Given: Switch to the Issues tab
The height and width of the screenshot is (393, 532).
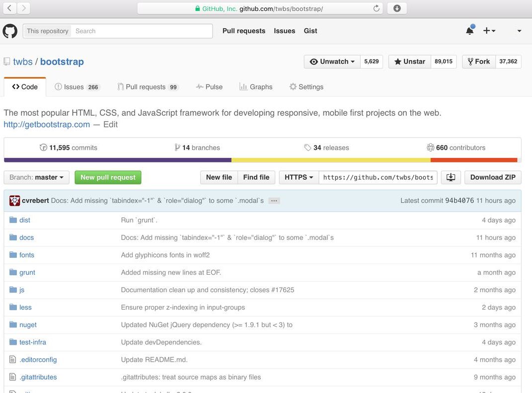Looking at the screenshot, I should [77, 87].
